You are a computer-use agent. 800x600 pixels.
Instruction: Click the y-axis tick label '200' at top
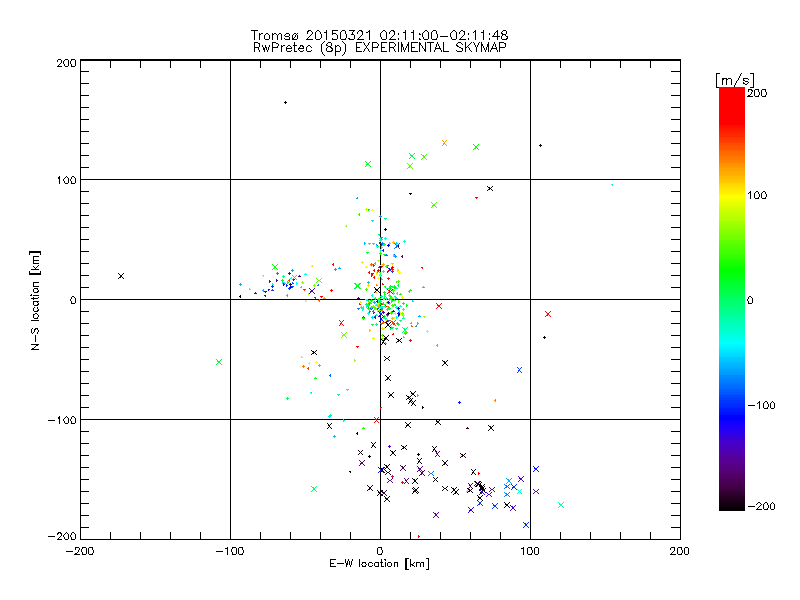coord(66,63)
